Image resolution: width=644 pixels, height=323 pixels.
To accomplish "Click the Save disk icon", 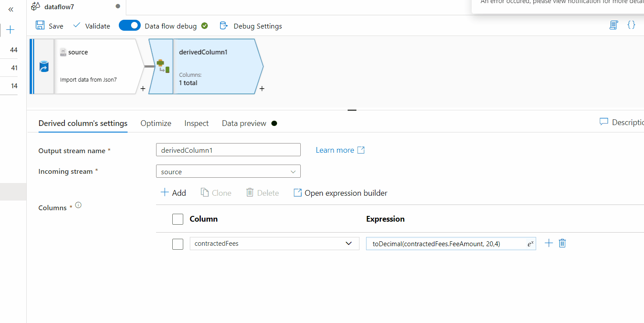I will 40,25.
